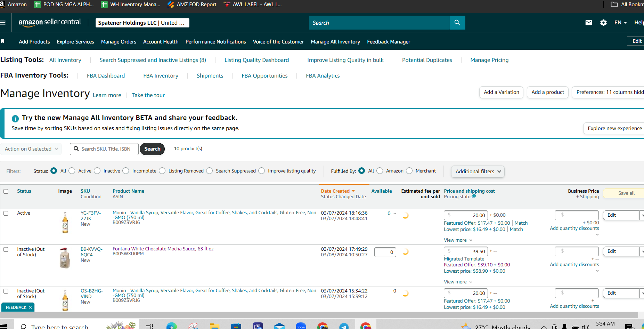Open the Spatener Holdings LLC account switcher
Screen dimensions: 644x329
[x=142, y=23]
